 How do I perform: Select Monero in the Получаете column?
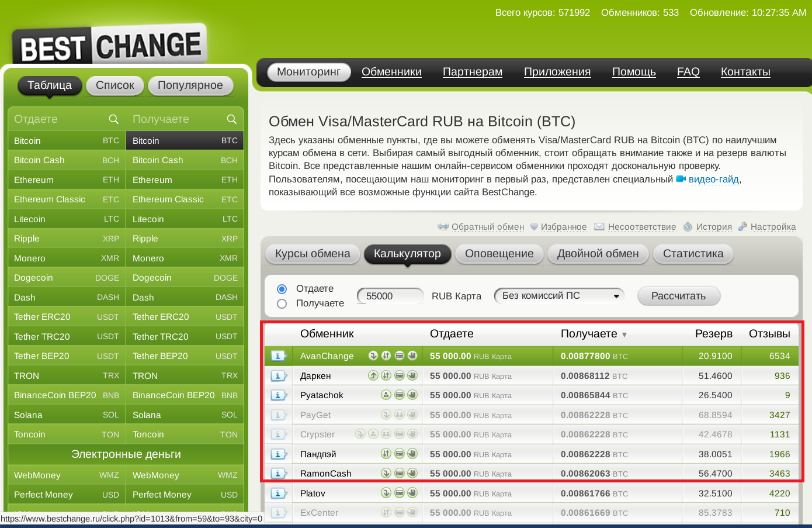[x=185, y=258]
